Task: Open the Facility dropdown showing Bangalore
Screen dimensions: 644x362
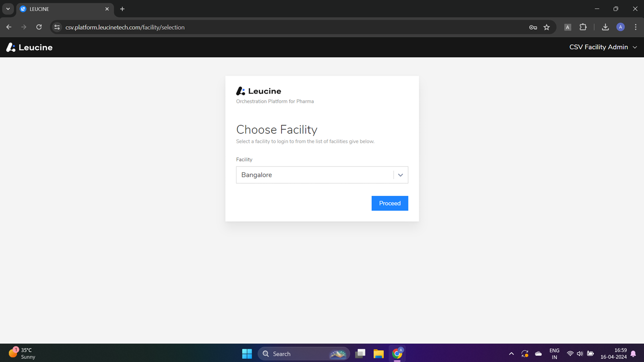Action: (x=322, y=175)
